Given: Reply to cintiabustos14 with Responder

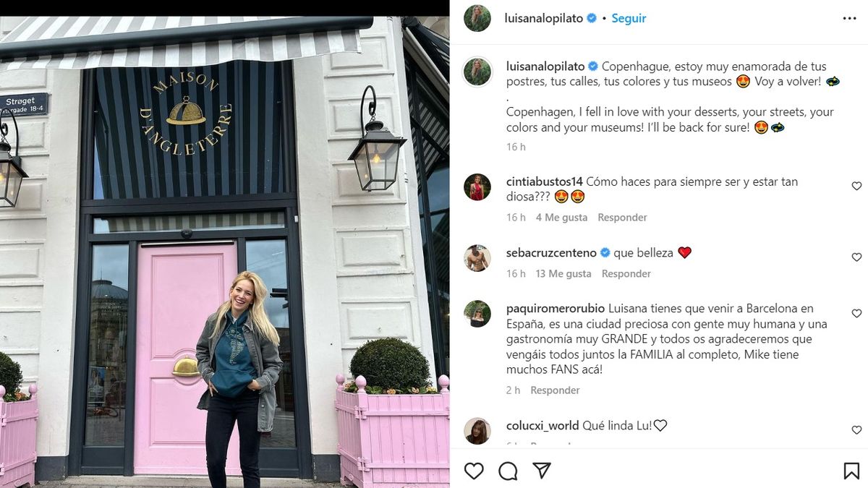Looking at the screenshot, I should pos(622,218).
